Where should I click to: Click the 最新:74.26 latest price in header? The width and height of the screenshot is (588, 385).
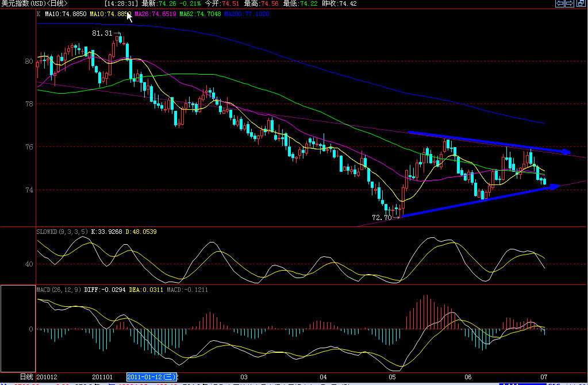(159, 3)
